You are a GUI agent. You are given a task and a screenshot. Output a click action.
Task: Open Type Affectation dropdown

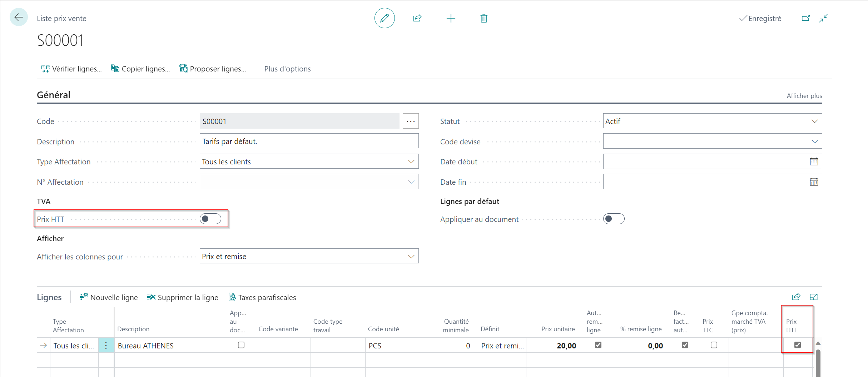[309, 162]
